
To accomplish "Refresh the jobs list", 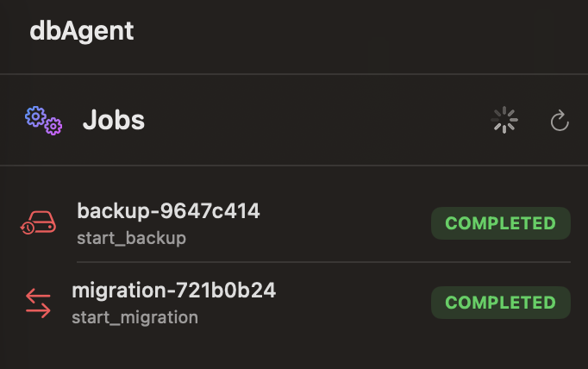I will pyautogui.click(x=560, y=121).
